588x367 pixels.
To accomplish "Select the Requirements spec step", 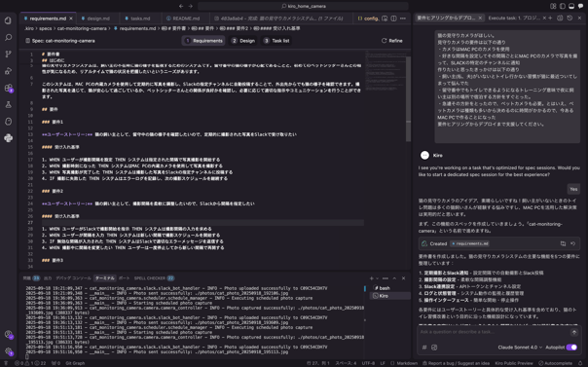I will [x=203, y=41].
